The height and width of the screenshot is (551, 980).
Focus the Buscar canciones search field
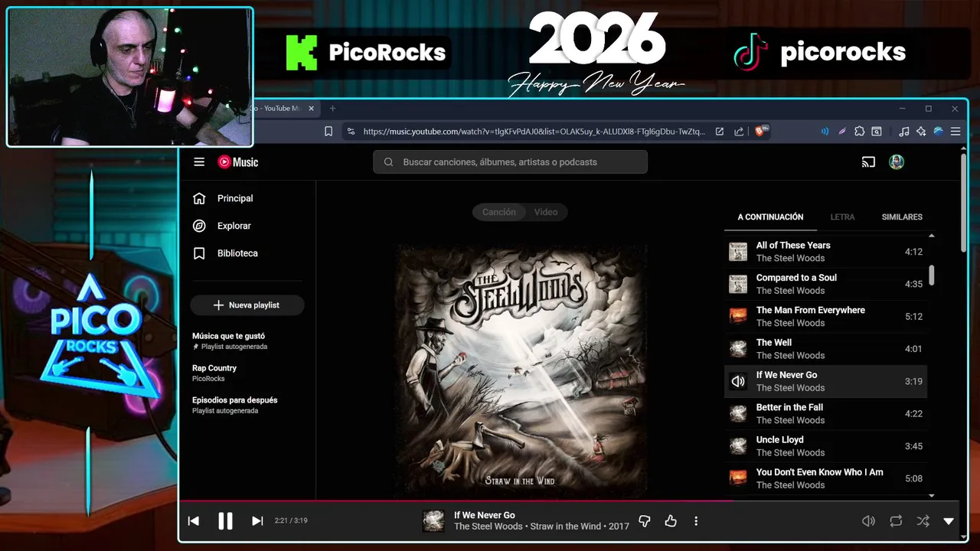pyautogui.click(x=511, y=161)
